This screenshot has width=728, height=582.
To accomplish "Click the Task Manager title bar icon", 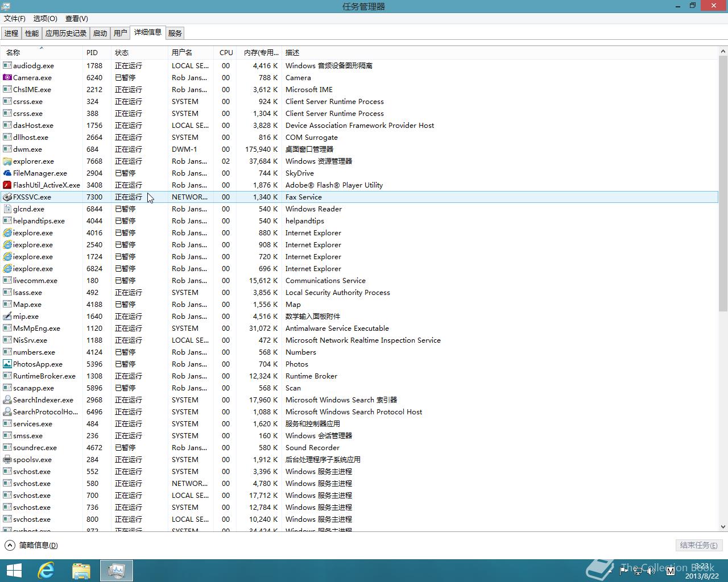I will (5, 6).
